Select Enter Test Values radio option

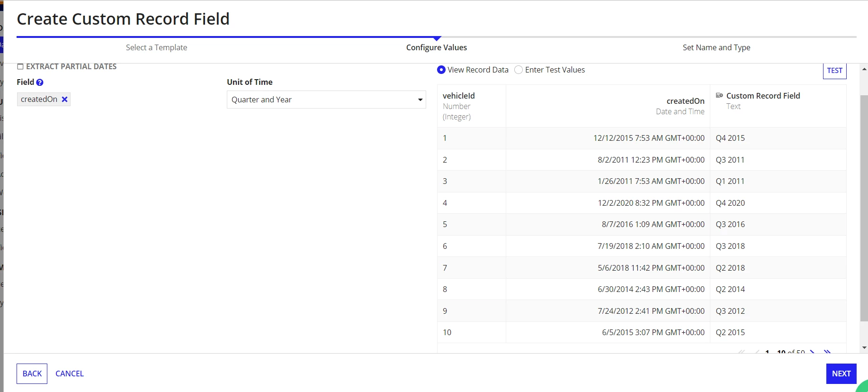[x=519, y=70]
